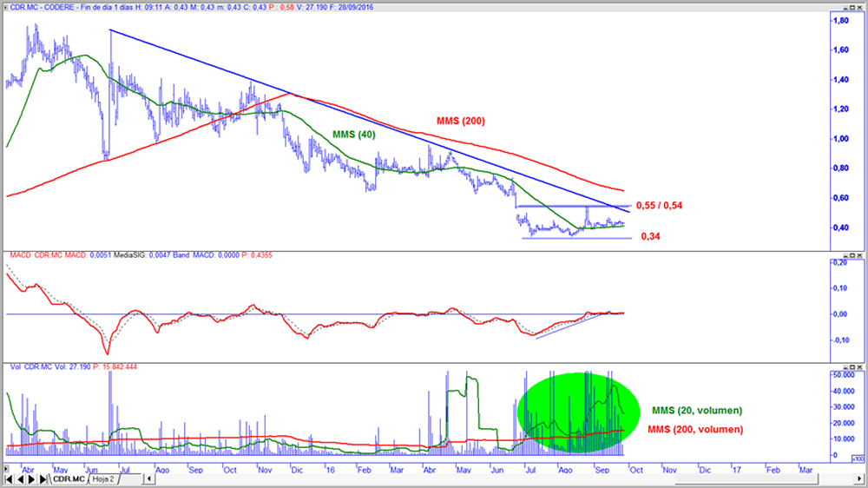
Task: Close the price chart pane
Action: pos(860,7)
